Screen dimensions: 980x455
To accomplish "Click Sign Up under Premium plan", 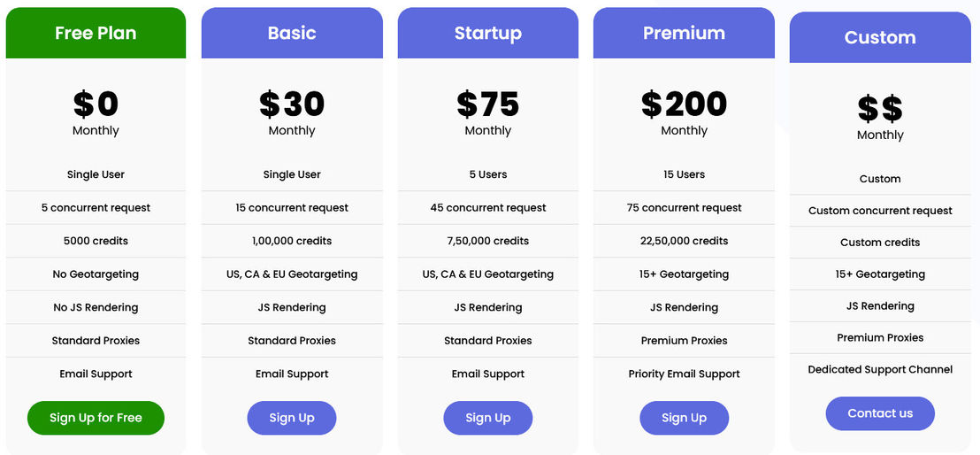I will (x=685, y=418).
